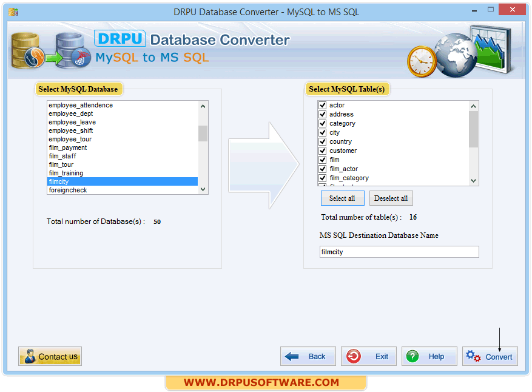Select film_training database
The width and height of the screenshot is (532, 392).
pos(123,173)
